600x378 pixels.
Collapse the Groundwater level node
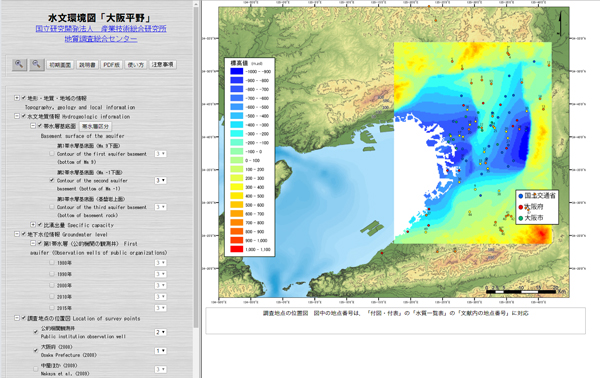click(x=17, y=234)
